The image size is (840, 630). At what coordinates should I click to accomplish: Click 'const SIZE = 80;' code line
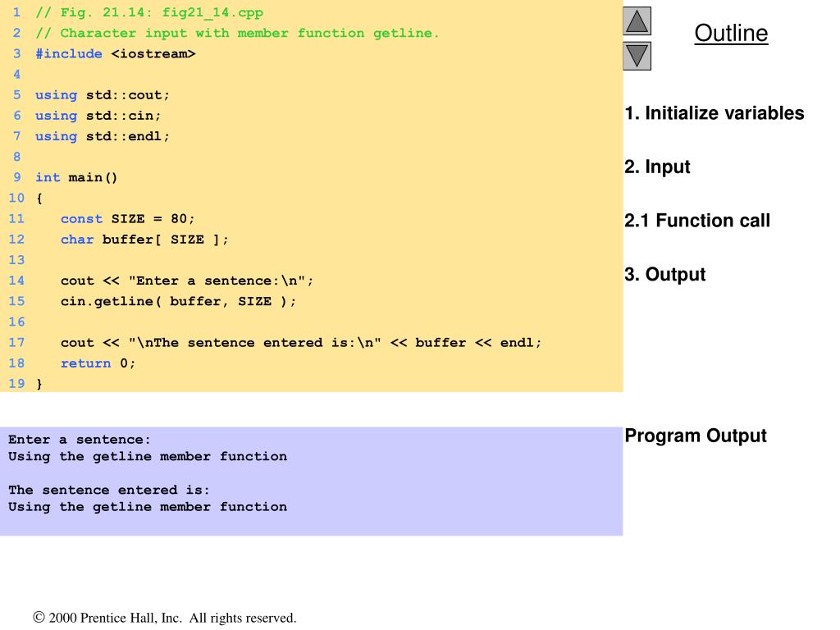coord(127,218)
